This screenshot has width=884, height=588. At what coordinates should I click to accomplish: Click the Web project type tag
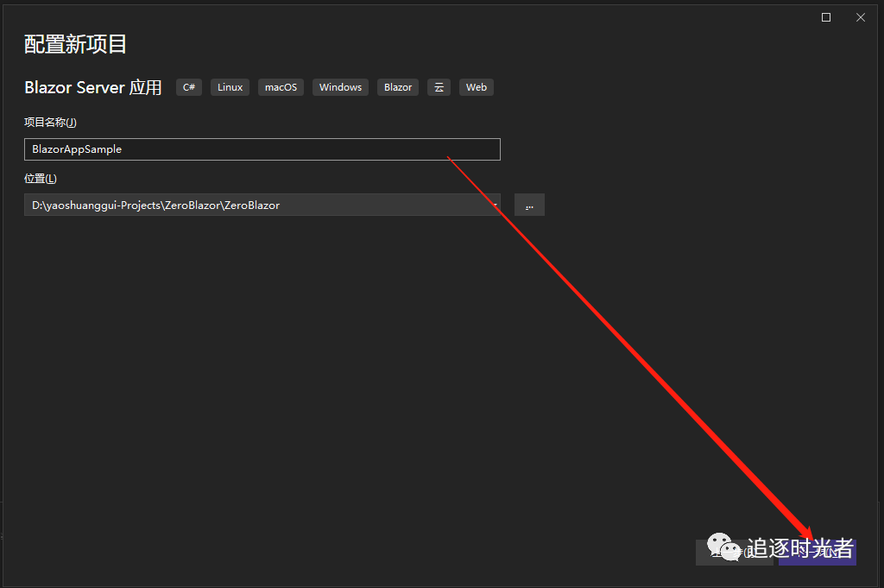point(477,87)
